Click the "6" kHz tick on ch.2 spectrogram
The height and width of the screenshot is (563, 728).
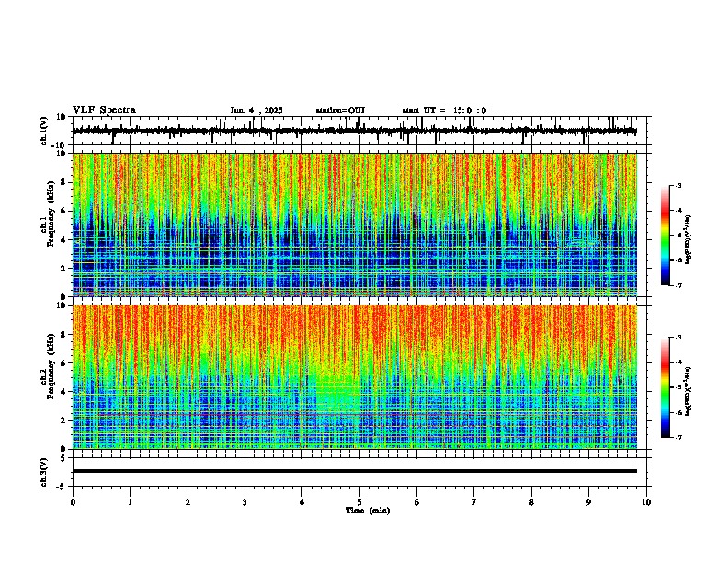[x=63, y=362]
